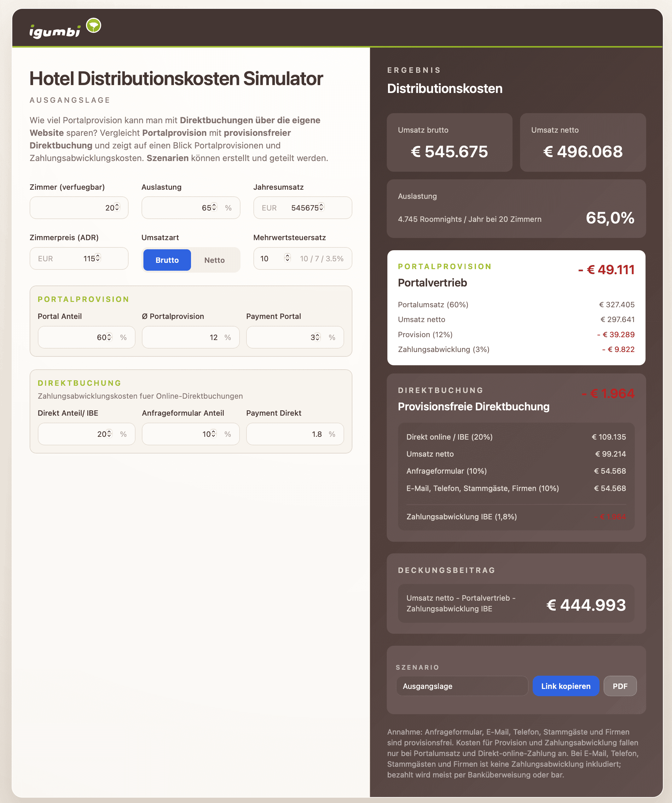The height and width of the screenshot is (803, 672).
Task: Open the Ausgangslage scenario field
Action: coord(462,686)
